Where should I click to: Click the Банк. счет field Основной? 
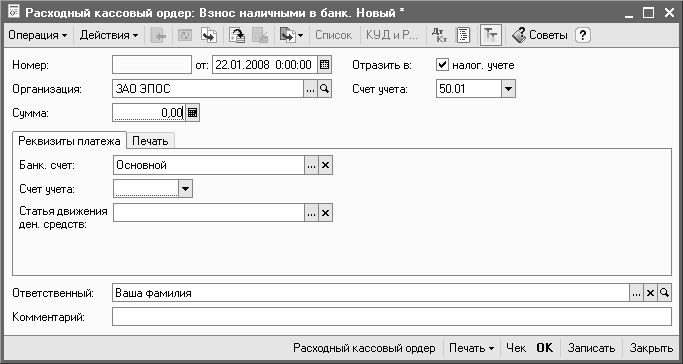[x=209, y=165]
